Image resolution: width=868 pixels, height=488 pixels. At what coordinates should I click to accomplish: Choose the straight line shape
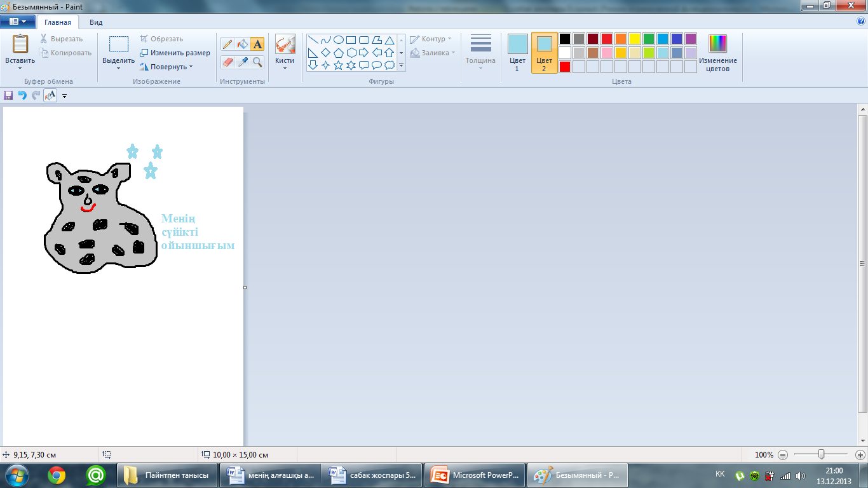pyautogui.click(x=313, y=39)
